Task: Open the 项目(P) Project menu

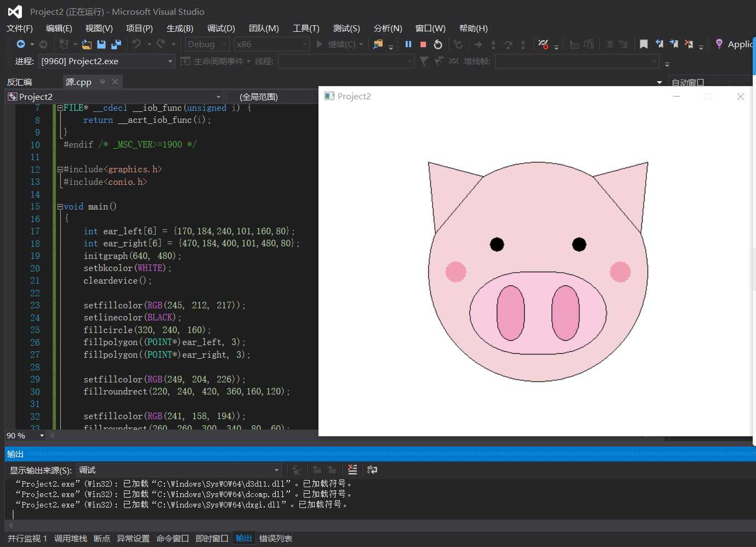Action: pos(139,29)
